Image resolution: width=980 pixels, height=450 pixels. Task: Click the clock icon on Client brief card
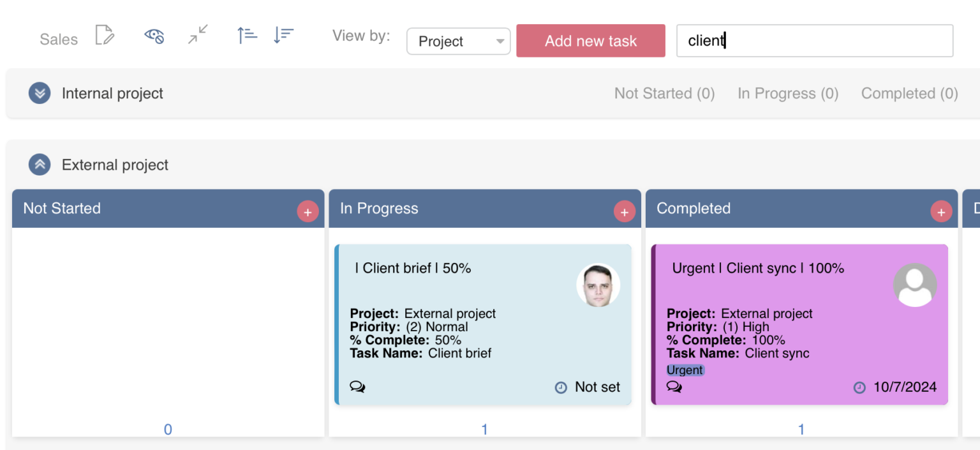pos(561,387)
